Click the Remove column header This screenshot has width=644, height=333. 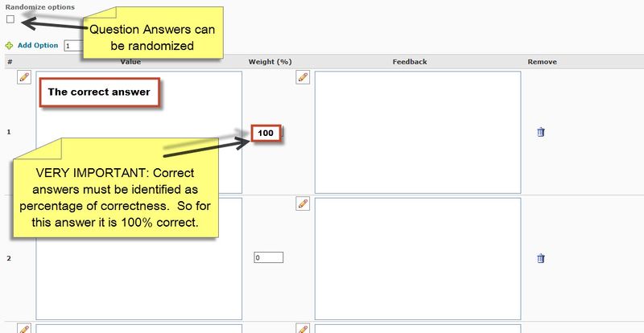[542, 61]
